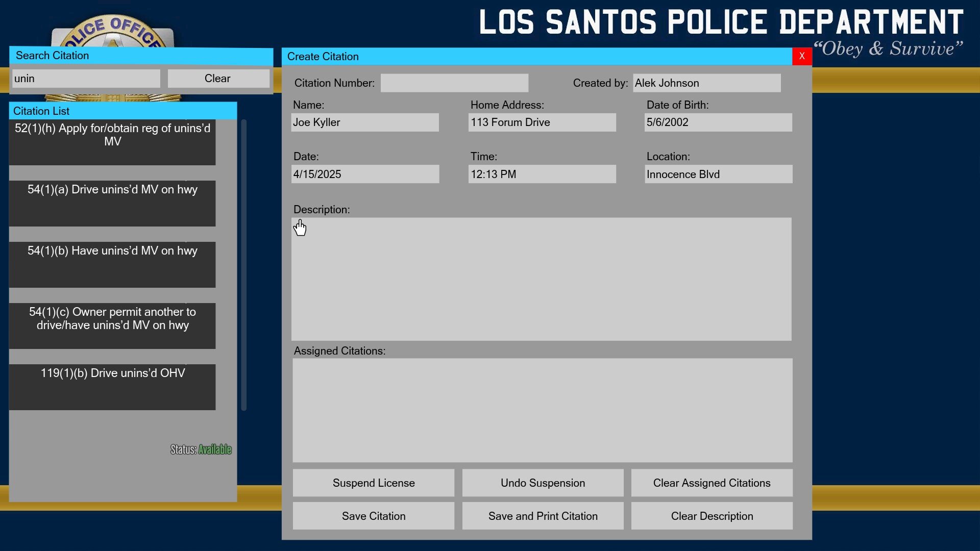This screenshot has width=980, height=551.
Task: Click inside the Description text area
Action: 541,279
